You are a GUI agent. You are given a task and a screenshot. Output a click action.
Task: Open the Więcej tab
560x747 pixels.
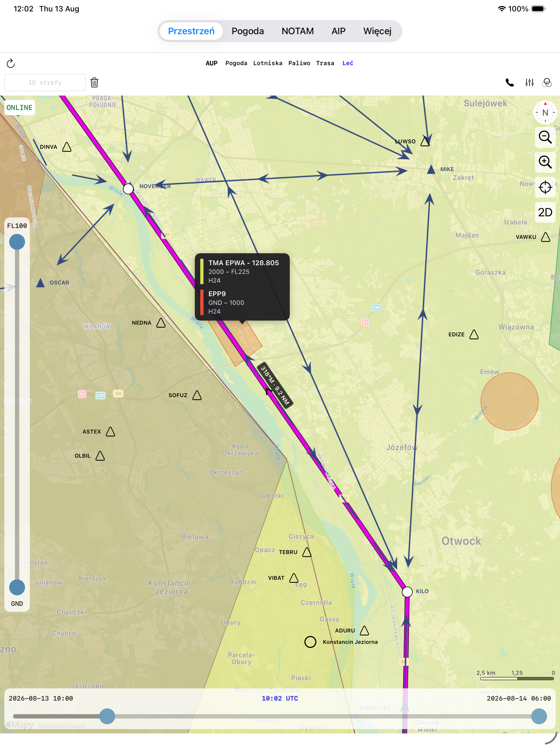[x=377, y=31]
